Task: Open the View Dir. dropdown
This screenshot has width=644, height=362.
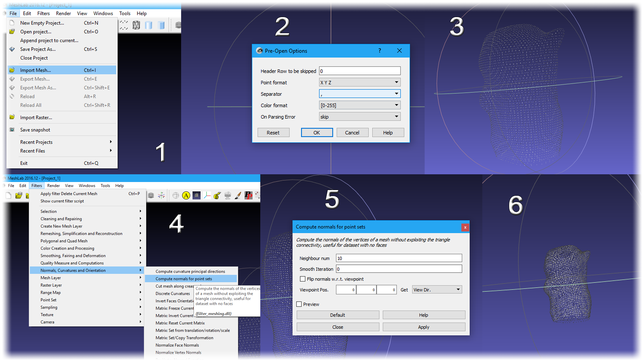Action: 437,290
